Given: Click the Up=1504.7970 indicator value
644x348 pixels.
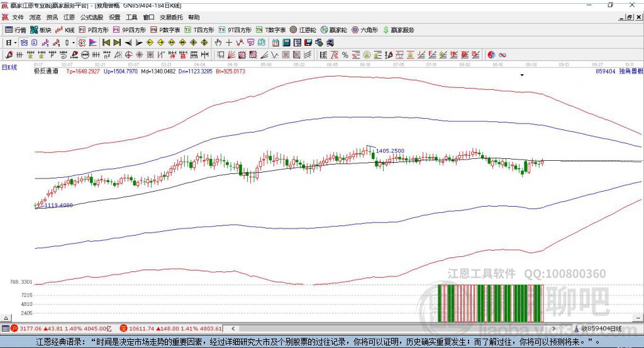Looking at the screenshot, I should (121, 71).
